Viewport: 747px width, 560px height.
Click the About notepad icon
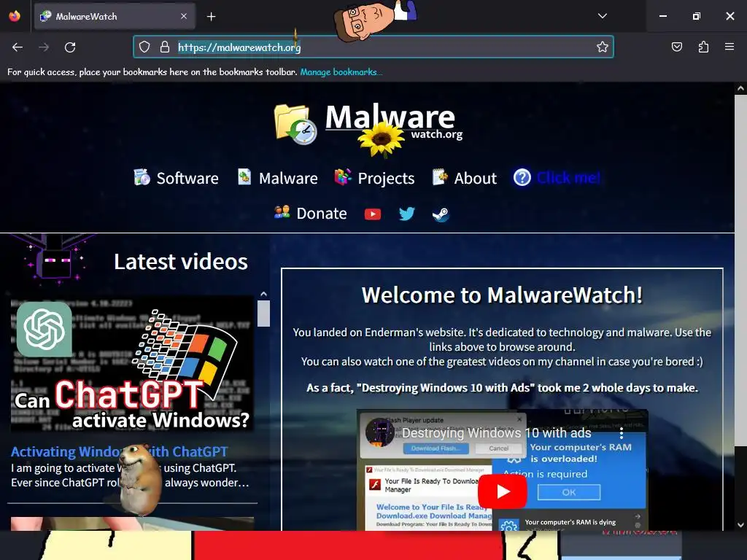[x=440, y=176]
